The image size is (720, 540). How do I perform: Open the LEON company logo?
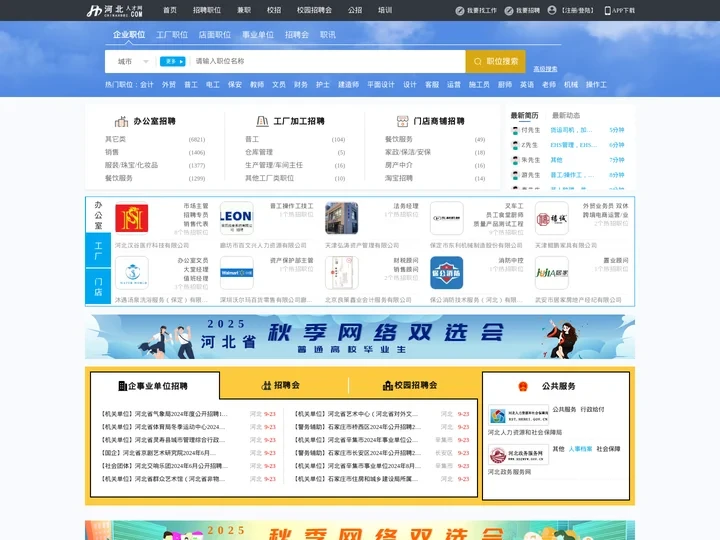[236, 218]
